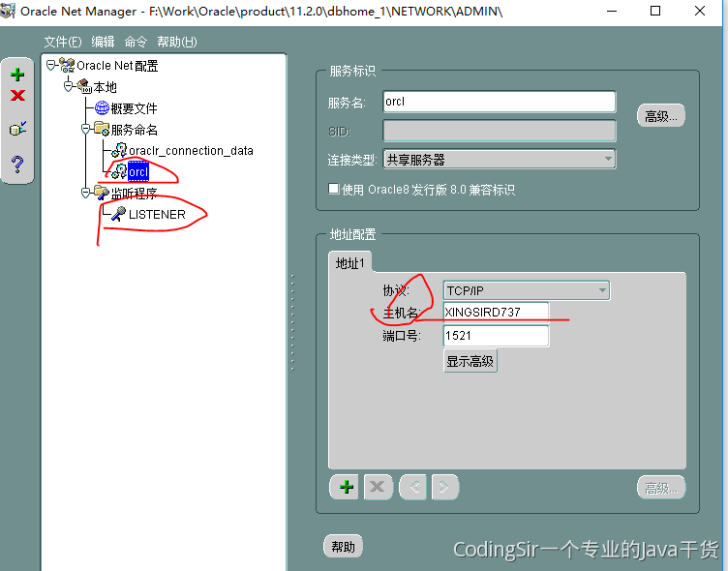
Task: Click the 高级... button beside 服务名
Action: (x=660, y=116)
